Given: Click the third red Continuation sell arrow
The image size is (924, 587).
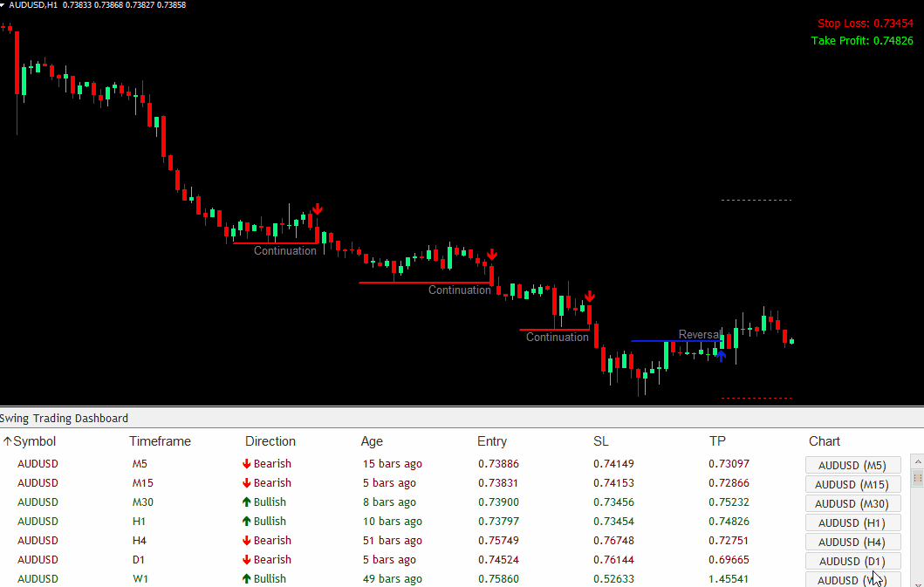Looking at the screenshot, I should [x=590, y=297].
